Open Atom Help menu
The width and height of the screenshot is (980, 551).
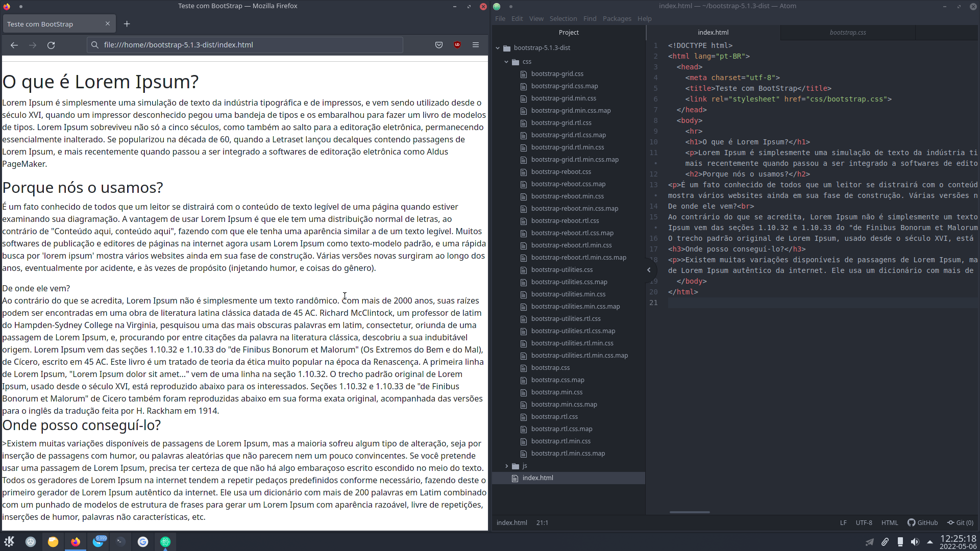click(644, 18)
